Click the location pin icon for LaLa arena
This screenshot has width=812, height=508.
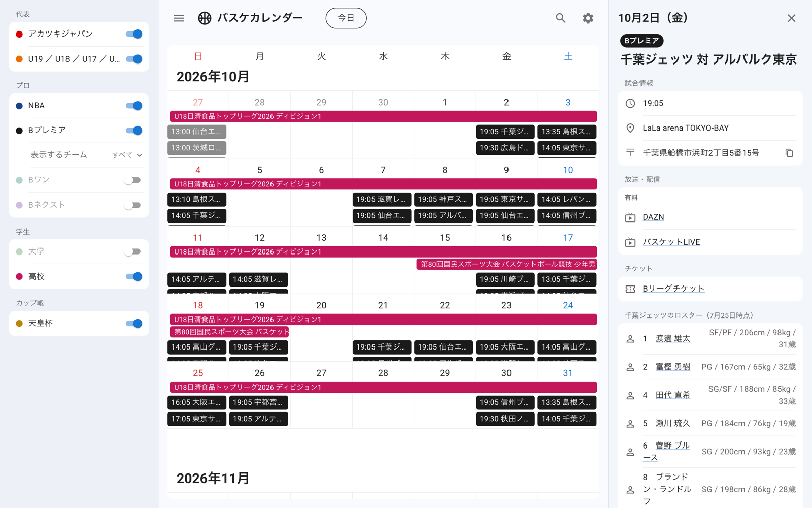click(x=630, y=128)
